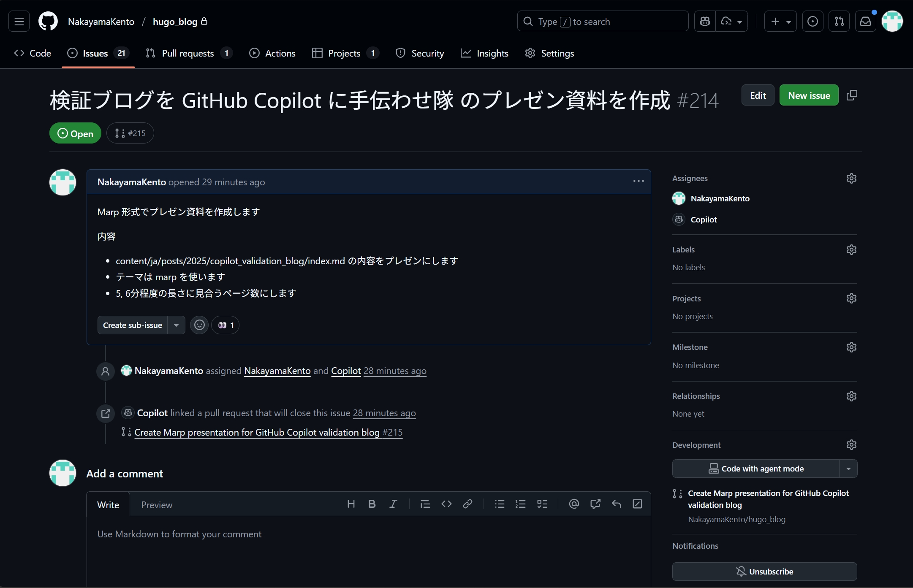Unsubscribe from issue notifications
This screenshot has width=913, height=588.
pyautogui.click(x=764, y=572)
